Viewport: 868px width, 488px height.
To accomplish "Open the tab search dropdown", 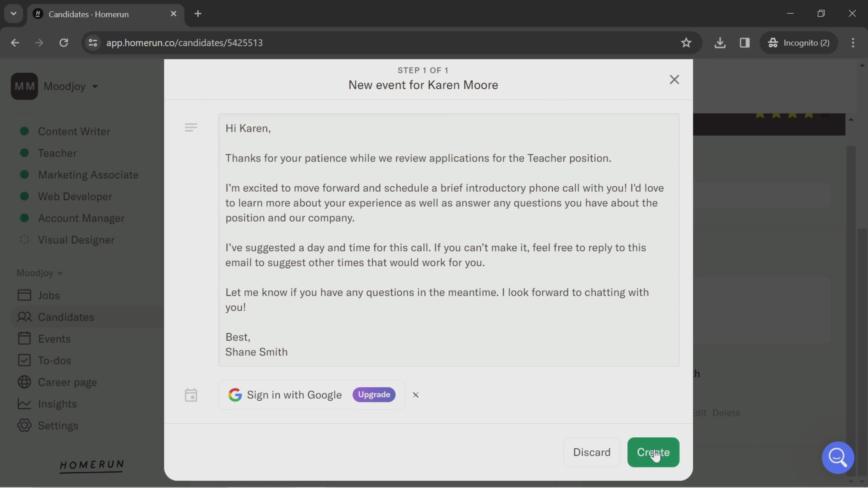I will pos(14,14).
